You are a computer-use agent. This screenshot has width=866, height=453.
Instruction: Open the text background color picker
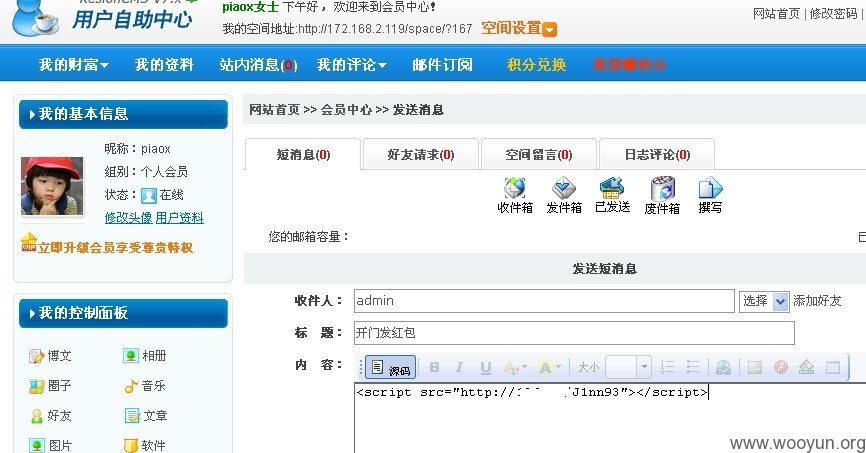[550, 367]
